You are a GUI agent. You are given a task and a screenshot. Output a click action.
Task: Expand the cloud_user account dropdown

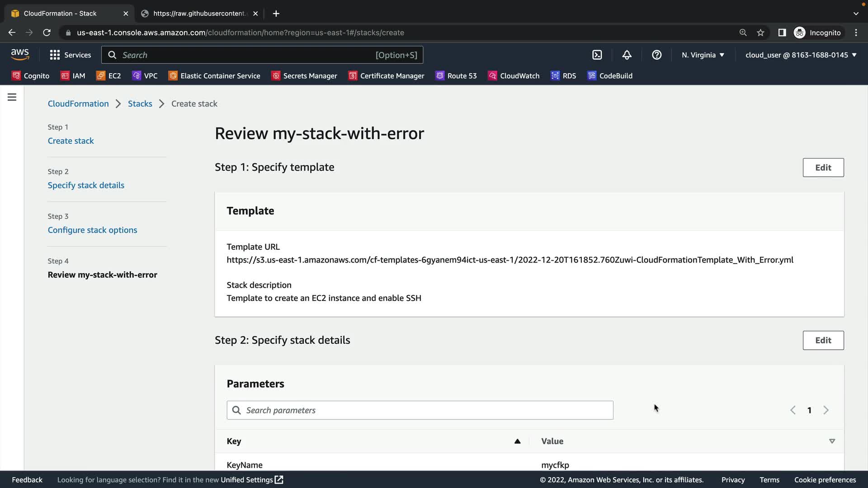[801, 55]
